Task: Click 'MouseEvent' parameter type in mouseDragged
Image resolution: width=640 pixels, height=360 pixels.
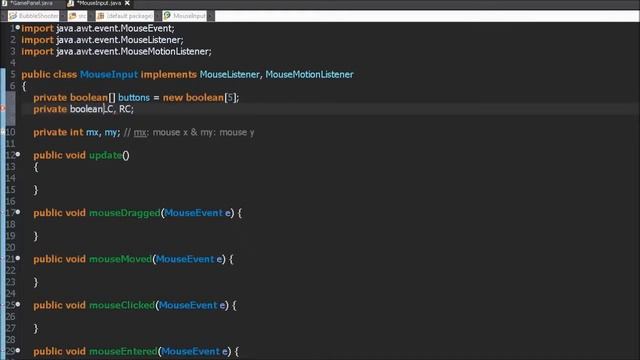Action: (x=194, y=213)
